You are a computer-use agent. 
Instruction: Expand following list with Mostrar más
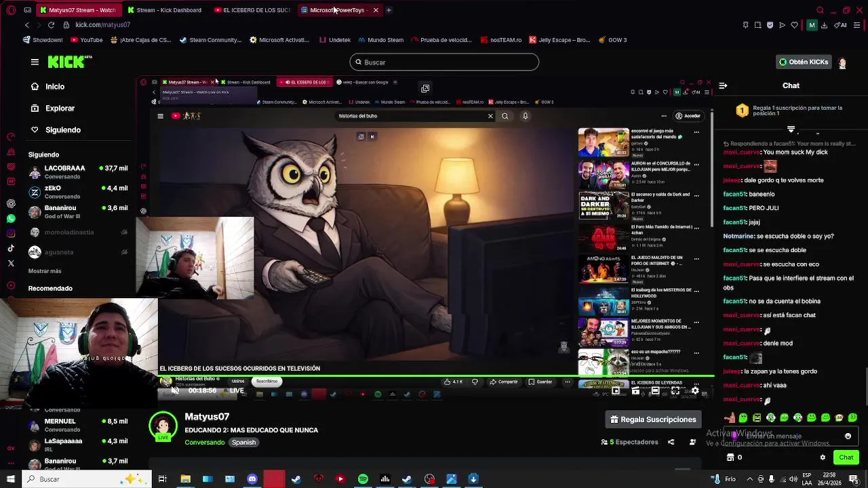(x=45, y=271)
